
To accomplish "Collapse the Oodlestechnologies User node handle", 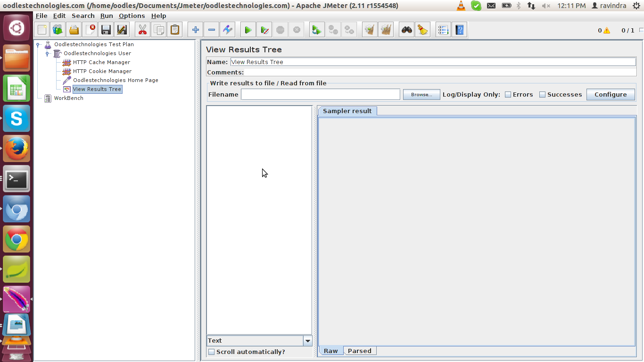I will tap(47, 53).
